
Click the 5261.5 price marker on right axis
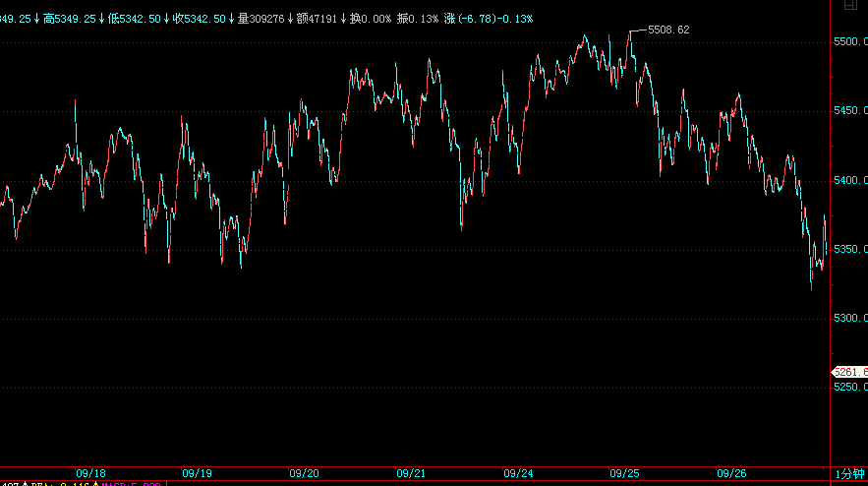click(x=850, y=372)
